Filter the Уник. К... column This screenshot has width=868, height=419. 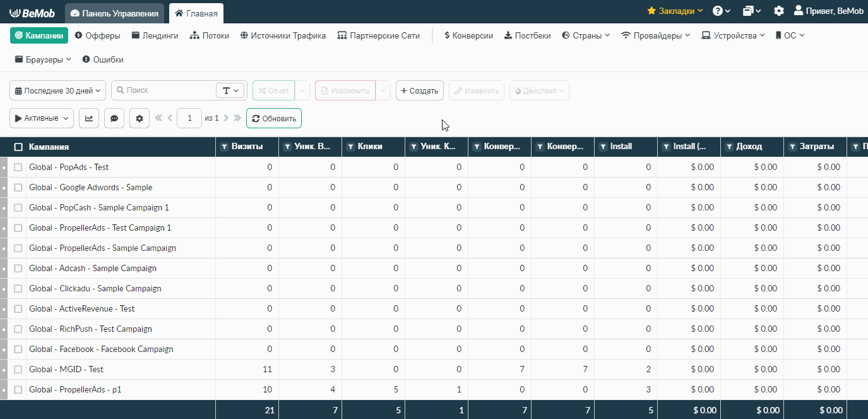pyautogui.click(x=413, y=147)
